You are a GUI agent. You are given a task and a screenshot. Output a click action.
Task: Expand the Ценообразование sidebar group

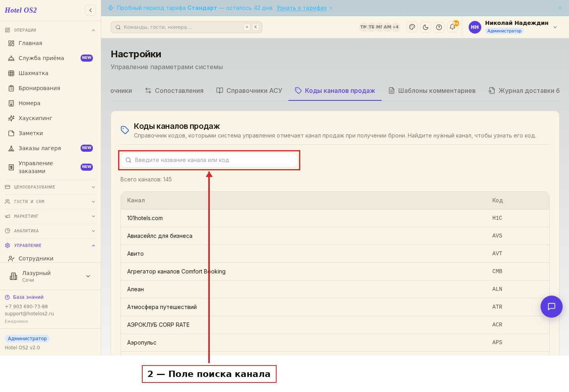(50, 187)
